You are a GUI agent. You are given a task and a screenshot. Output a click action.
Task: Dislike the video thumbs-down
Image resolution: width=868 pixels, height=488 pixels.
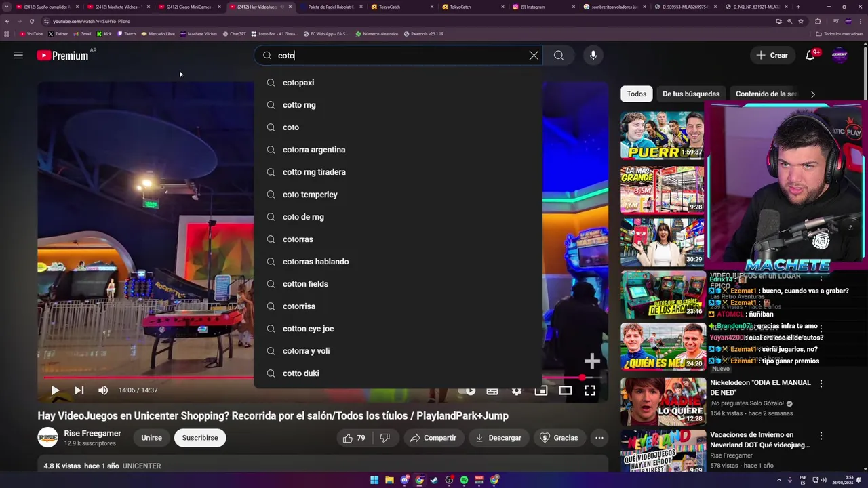(x=384, y=438)
